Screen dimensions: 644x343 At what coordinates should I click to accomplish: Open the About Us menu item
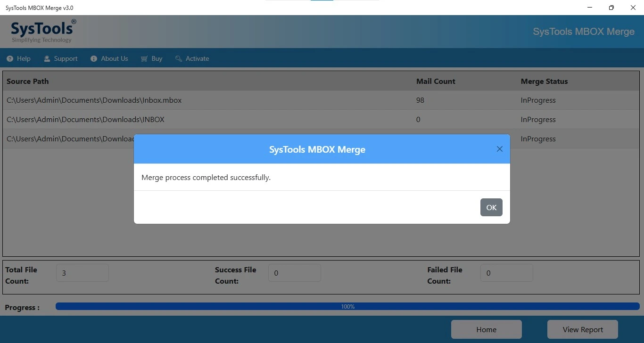(109, 59)
